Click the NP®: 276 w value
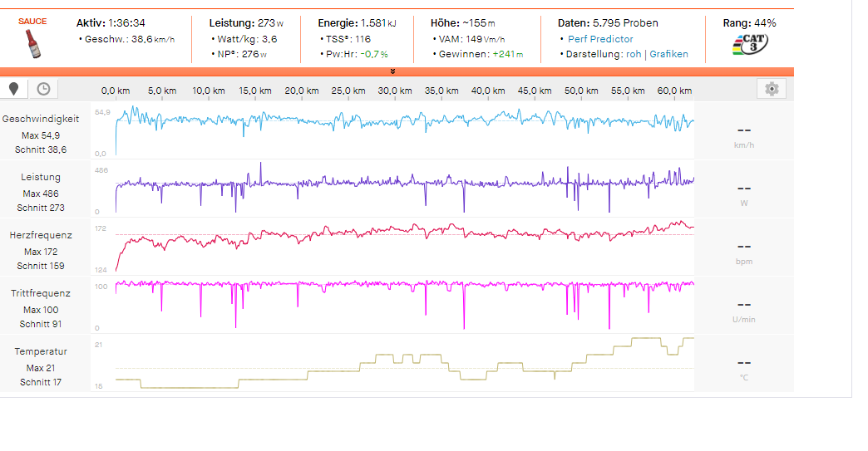 tap(242, 54)
